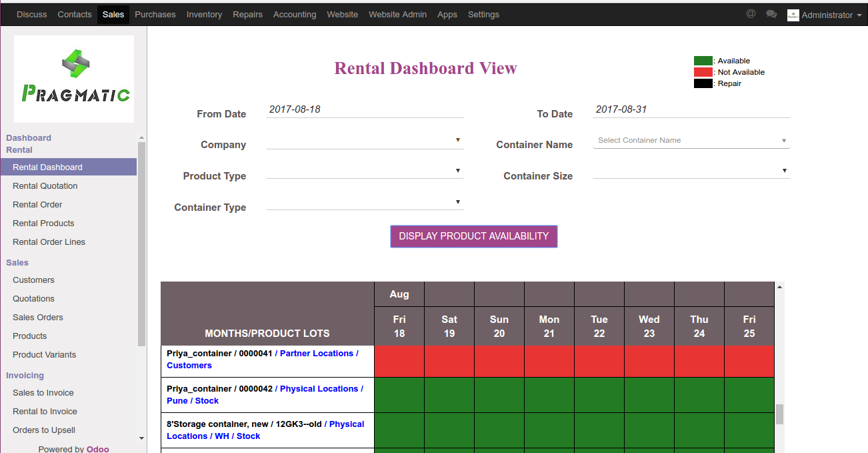Click the @ mentions icon in top bar
Screen dimensions: 868x453
tap(751, 14)
